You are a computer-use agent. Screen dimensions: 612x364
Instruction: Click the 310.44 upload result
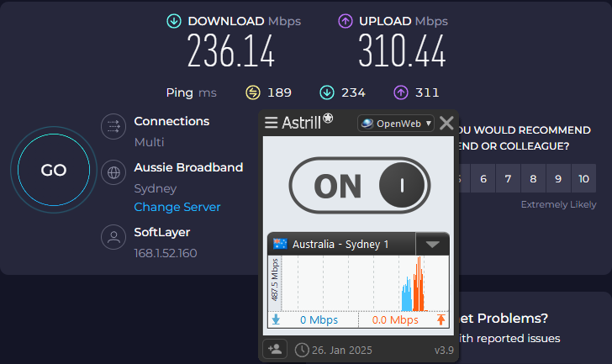[402, 51]
